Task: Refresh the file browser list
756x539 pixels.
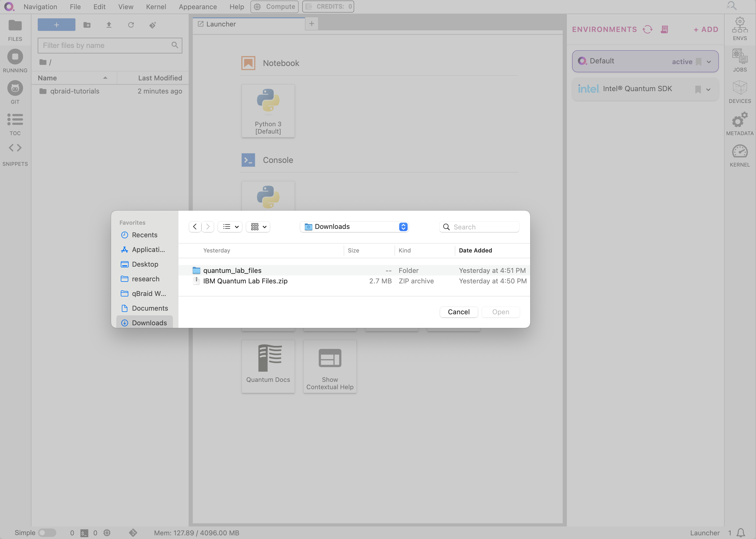Action: [x=131, y=25]
